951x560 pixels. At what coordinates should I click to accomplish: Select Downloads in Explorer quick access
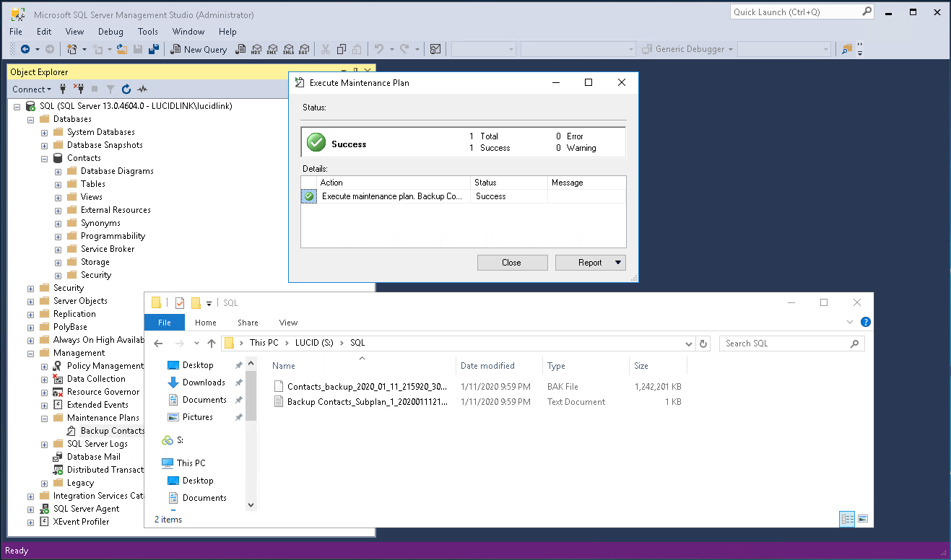tap(204, 382)
